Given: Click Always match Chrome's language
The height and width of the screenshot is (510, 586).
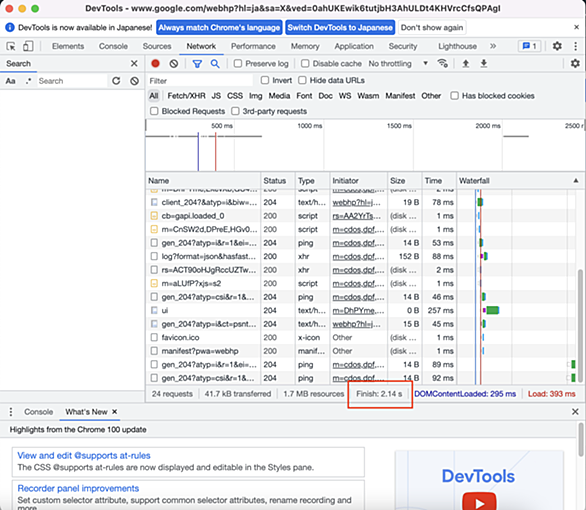Looking at the screenshot, I should pyautogui.click(x=219, y=28).
